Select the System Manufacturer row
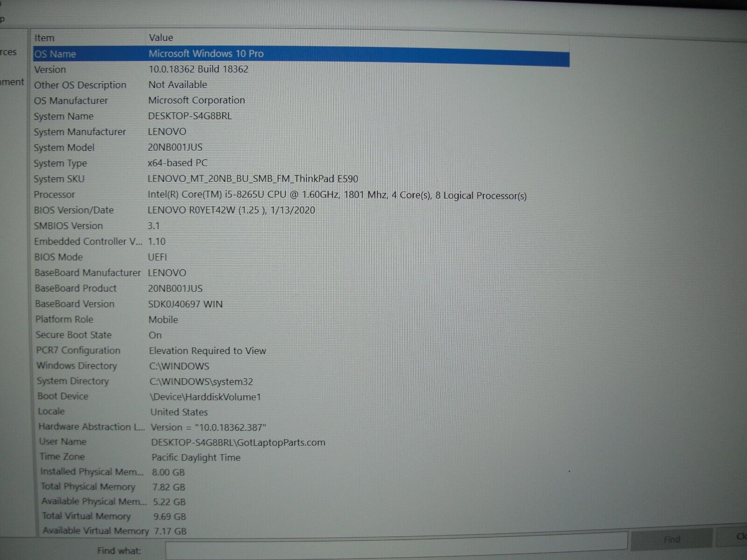This screenshot has height=560, width=747. 301,132
